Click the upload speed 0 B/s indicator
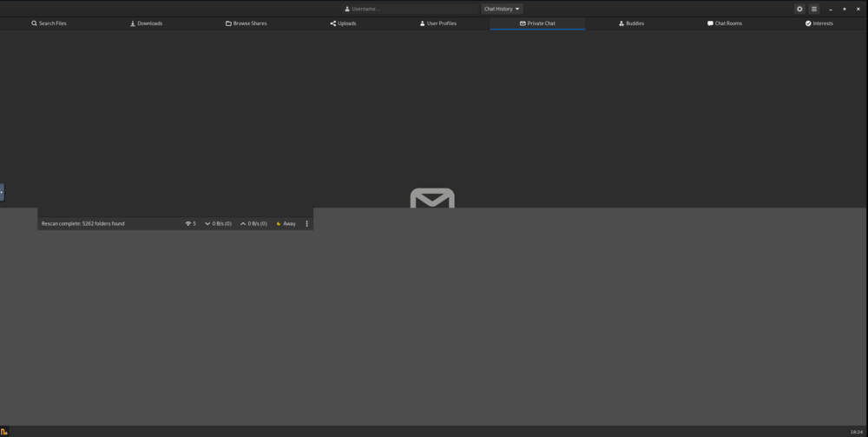The width and height of the screenshot is (868, 437). [253, 224]
